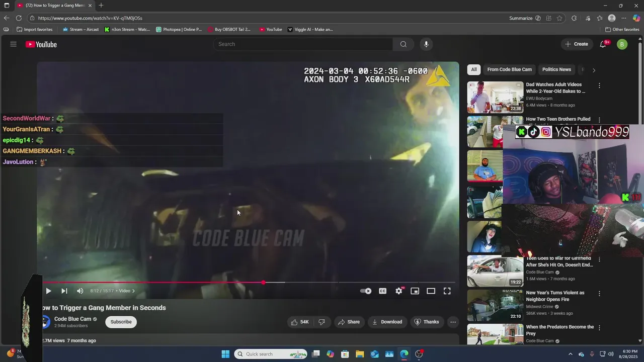Click the taskbar Quick search box
This screenshot has height=362, width=644.
[x=271, y=354]
